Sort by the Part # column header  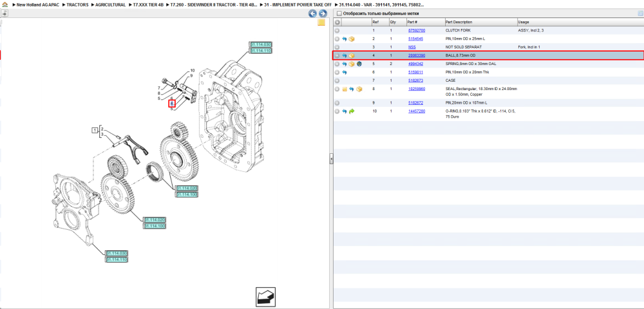424,22
